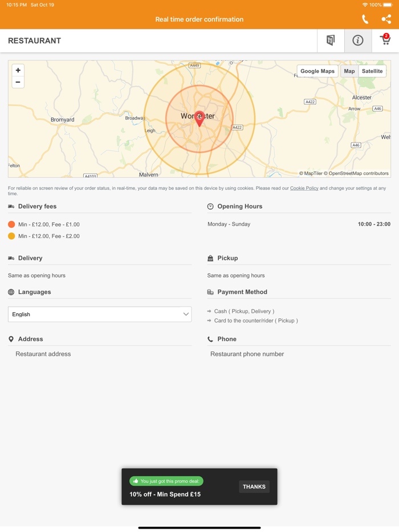Click the Languages globe icon
Screen dimensions: 399x532
(x=11, y=292)
